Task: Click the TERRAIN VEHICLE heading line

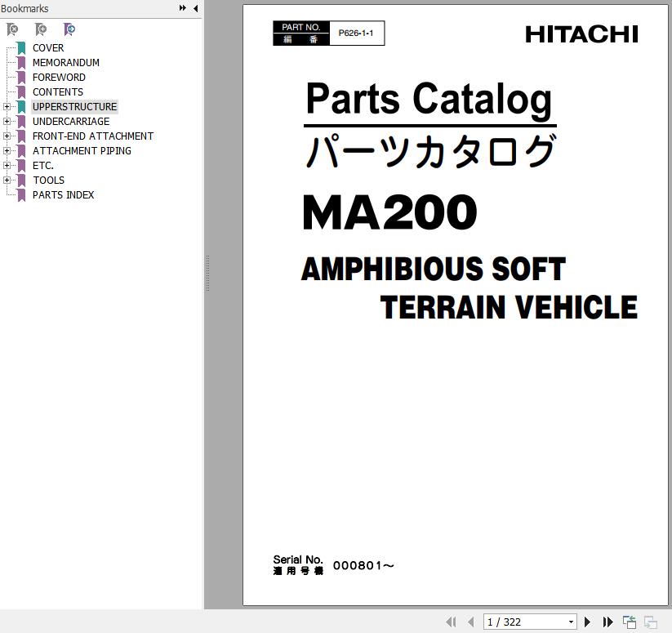Action: (x=509, y=307)
